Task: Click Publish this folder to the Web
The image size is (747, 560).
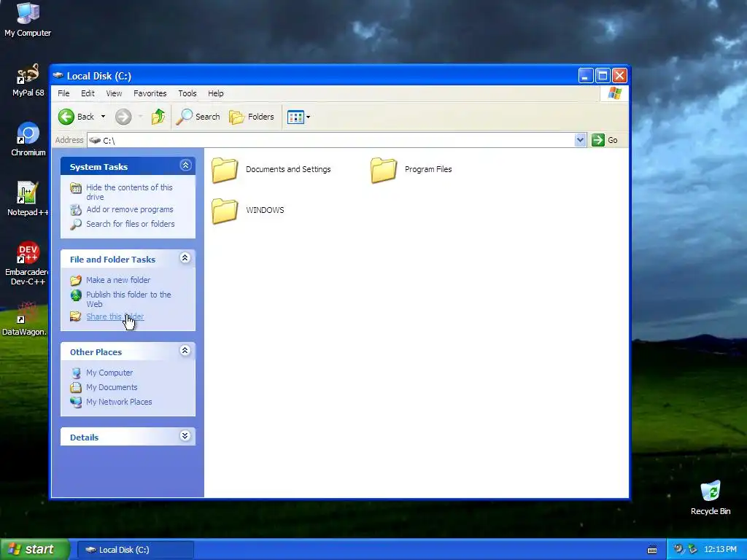Action: click(128, 299)
